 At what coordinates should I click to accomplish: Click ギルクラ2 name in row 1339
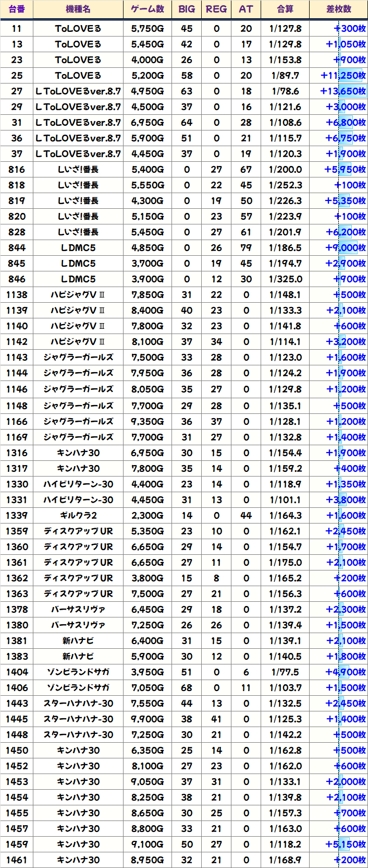78,515
